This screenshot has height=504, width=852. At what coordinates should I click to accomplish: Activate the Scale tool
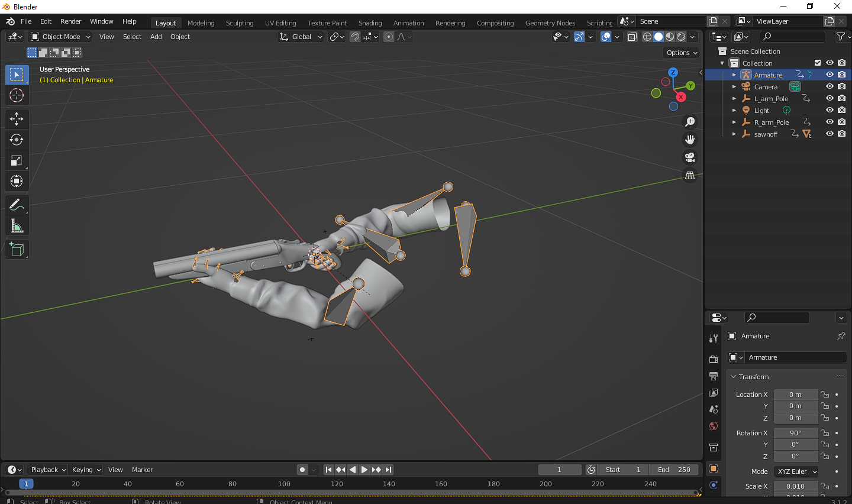pos(17,160)
